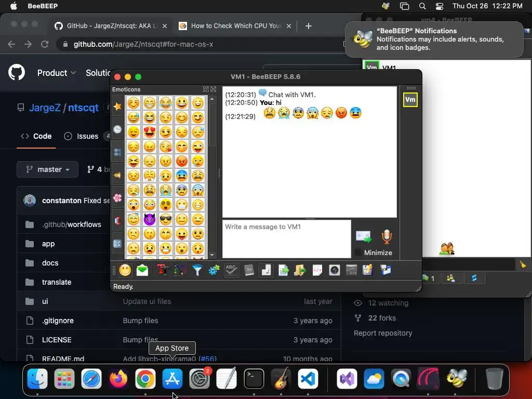Insert the sunglasses emoji
Screen dimensions: 532x399
(166, 219)
